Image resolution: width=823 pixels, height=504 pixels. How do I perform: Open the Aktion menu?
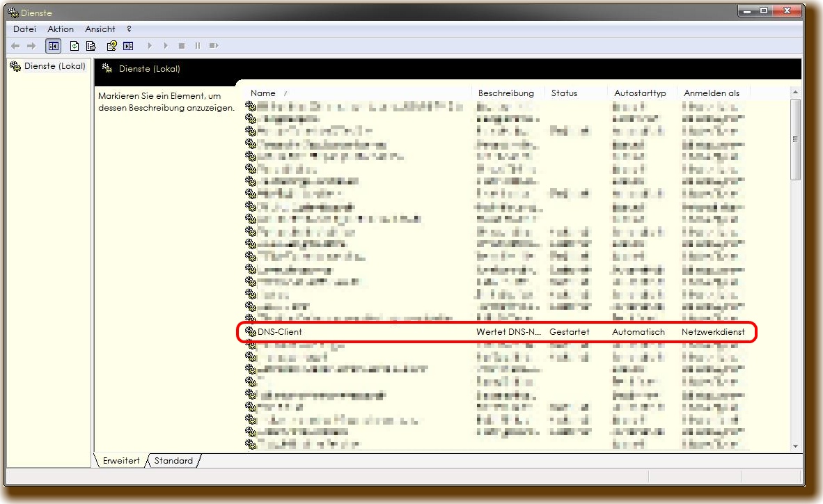pyautogui.click(x=61, y=29)
